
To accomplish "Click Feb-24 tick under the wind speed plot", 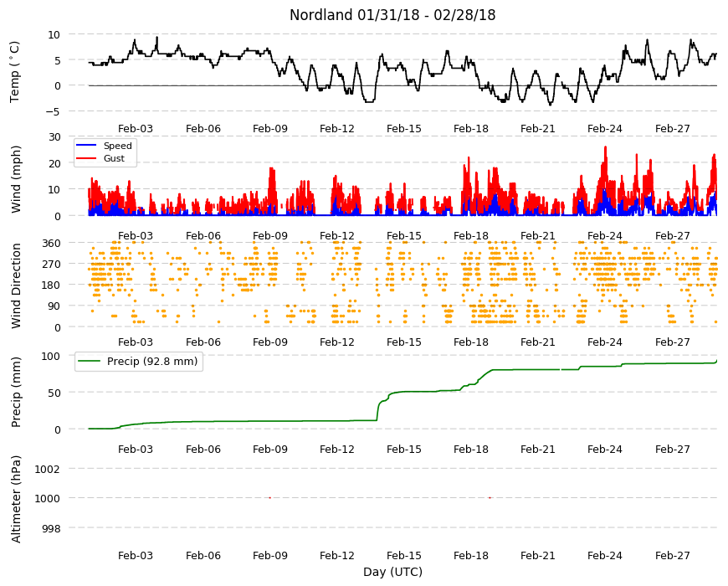I will (x=604, y=236).
